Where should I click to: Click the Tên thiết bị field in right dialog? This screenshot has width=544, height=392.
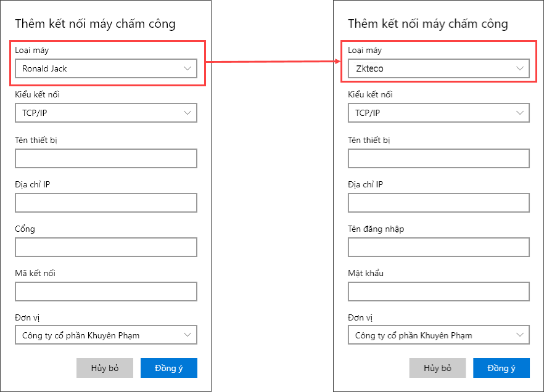pos(439,158)
